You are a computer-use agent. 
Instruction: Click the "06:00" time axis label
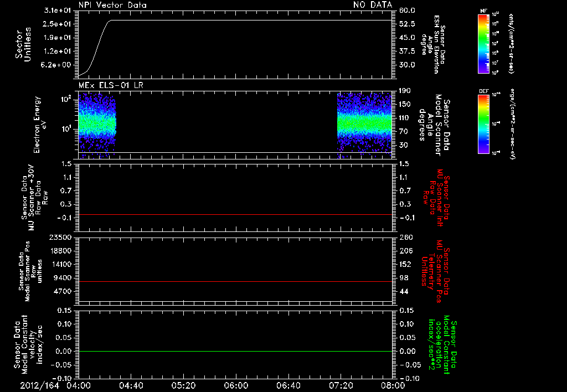click(236, 385)
